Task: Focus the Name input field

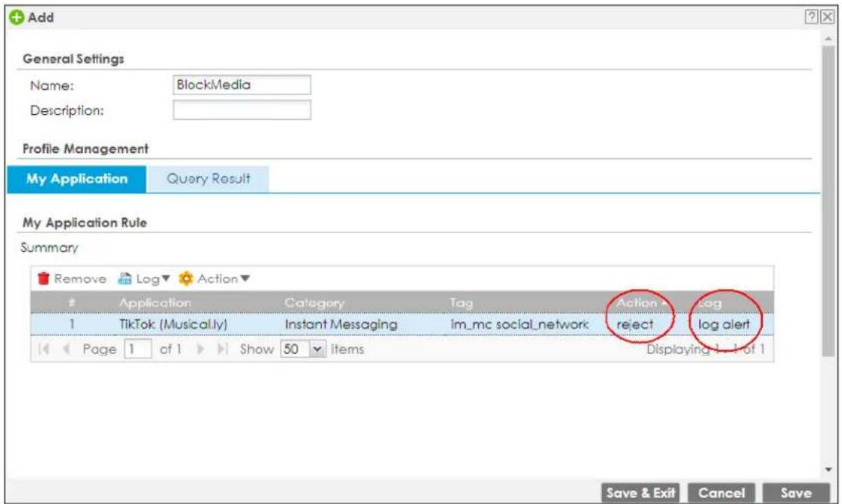Action: [242, 85]
